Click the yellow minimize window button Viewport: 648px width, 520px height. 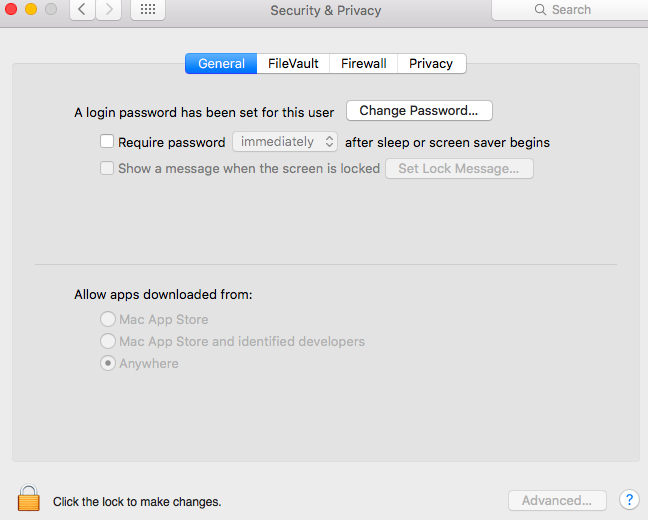31,9
